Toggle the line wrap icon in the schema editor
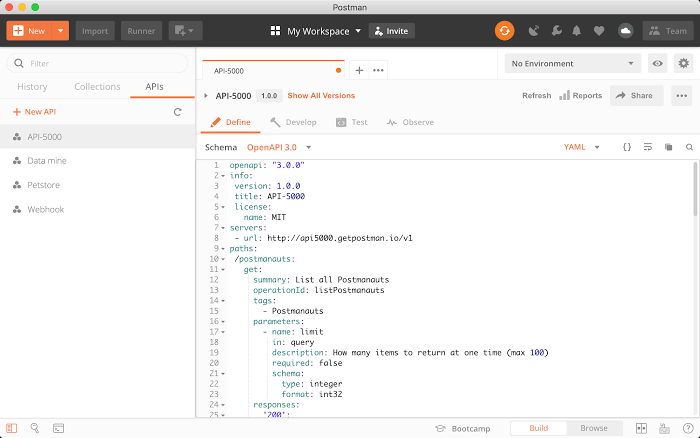Viewport: 700px width, 438px height. coord(648,147)
